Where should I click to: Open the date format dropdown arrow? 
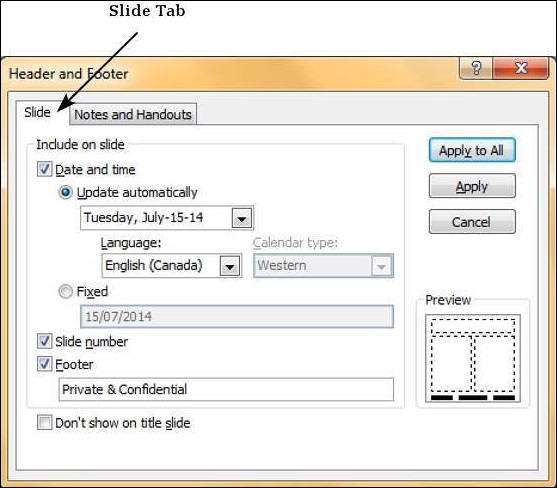pyautogui.click(x=242, y=218)
